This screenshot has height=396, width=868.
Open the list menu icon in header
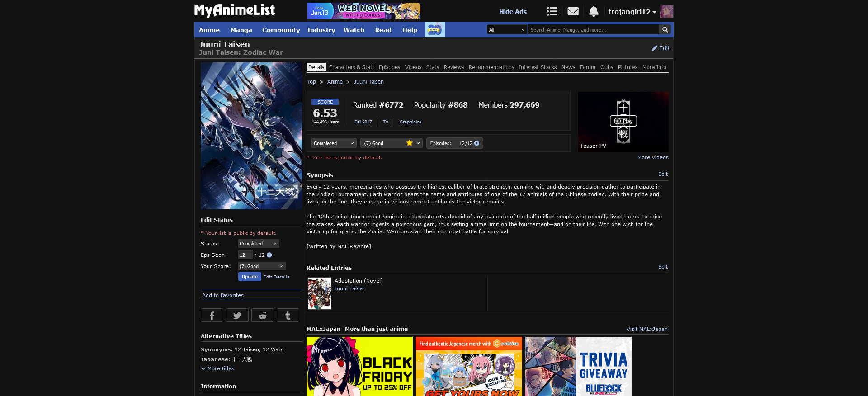click(552, 11)
